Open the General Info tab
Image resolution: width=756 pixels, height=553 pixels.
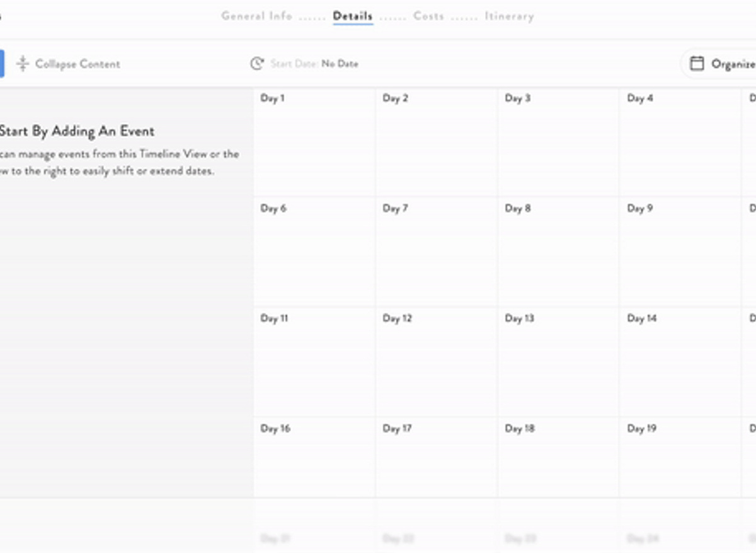256,16
